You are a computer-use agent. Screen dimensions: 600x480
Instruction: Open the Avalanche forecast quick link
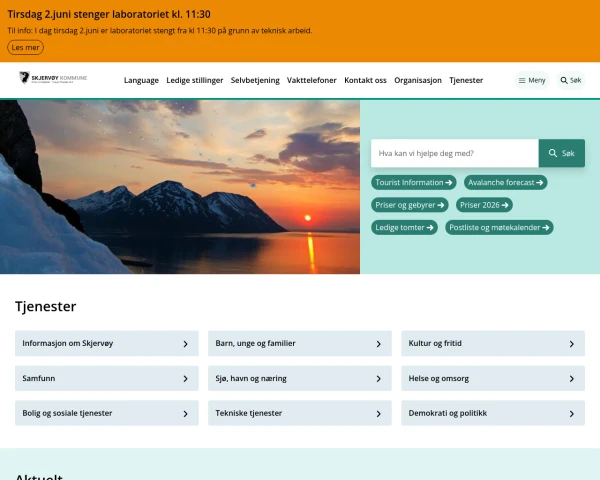click(x=505, y=183)
